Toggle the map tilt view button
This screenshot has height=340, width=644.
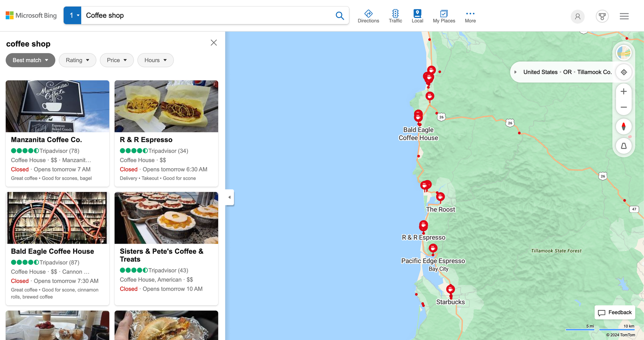click(x=624, y=146)
